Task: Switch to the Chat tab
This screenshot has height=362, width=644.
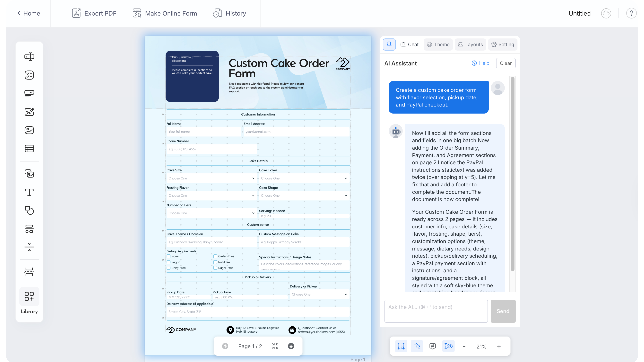Action: [x=409, y=45]
